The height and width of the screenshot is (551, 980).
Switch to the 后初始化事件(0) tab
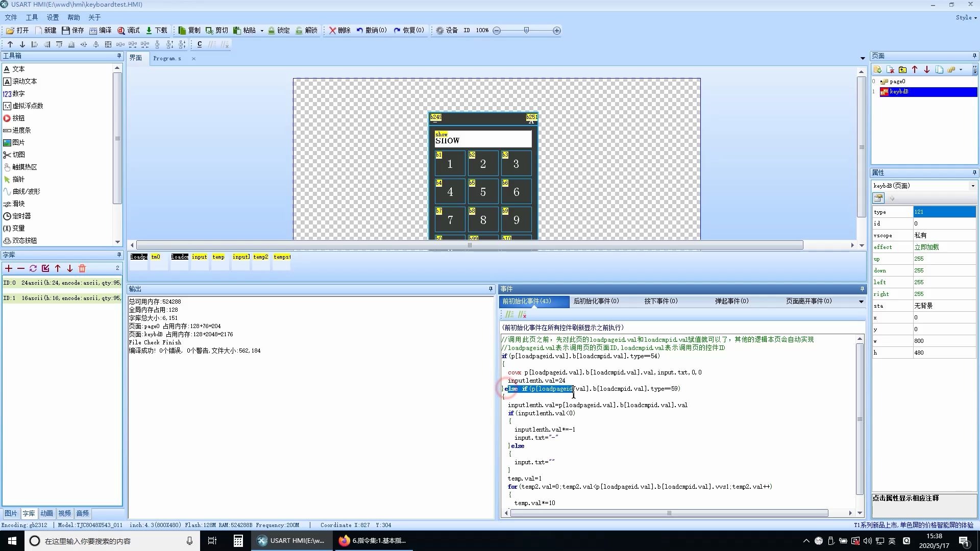[596, 301]
